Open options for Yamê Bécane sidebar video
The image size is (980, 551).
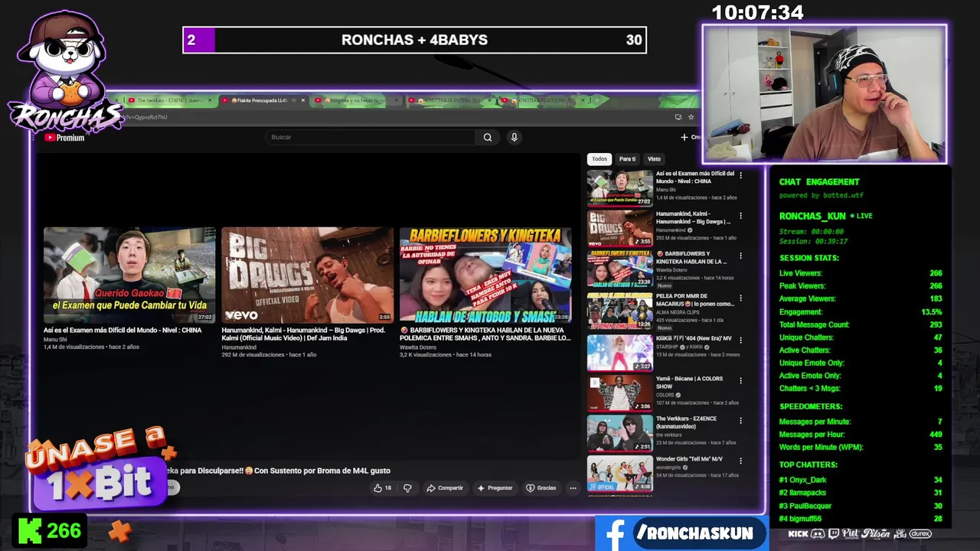(x=740, y=380)
